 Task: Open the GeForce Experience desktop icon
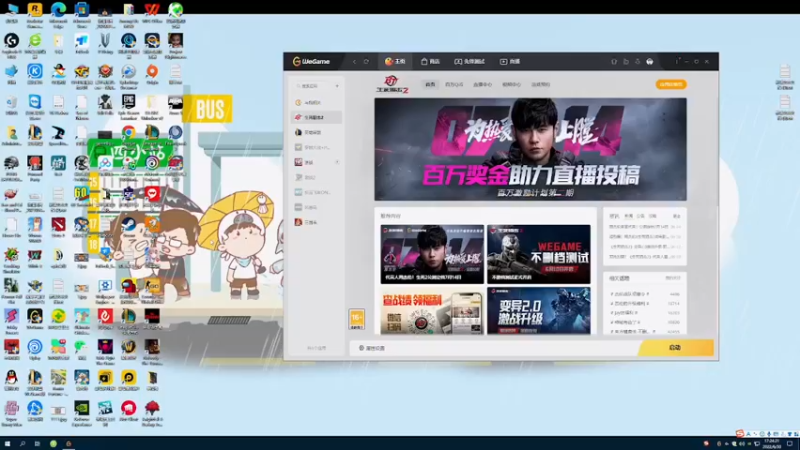click(82, 412)
